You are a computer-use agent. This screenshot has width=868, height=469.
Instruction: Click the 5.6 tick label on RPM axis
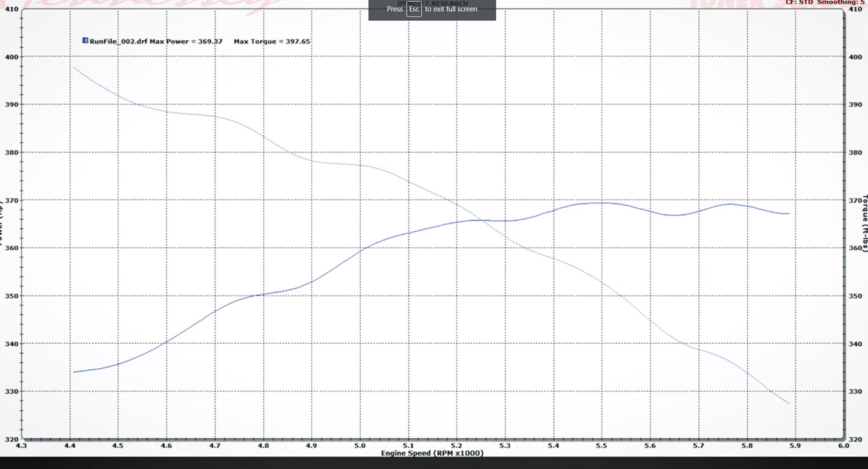click(649, 446)
